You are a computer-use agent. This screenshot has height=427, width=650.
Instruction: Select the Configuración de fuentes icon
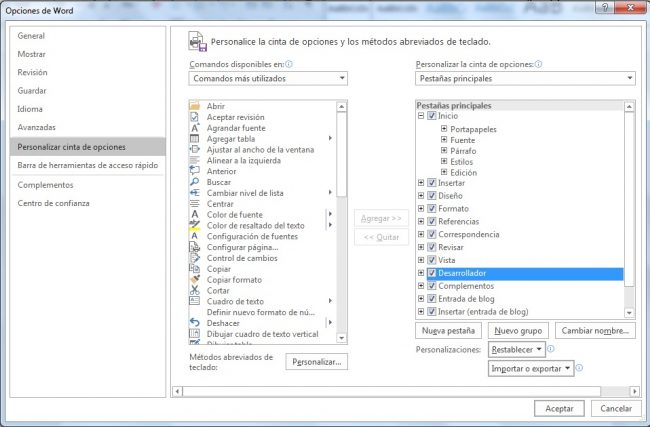pyautogui.click(x=194, y=236)
